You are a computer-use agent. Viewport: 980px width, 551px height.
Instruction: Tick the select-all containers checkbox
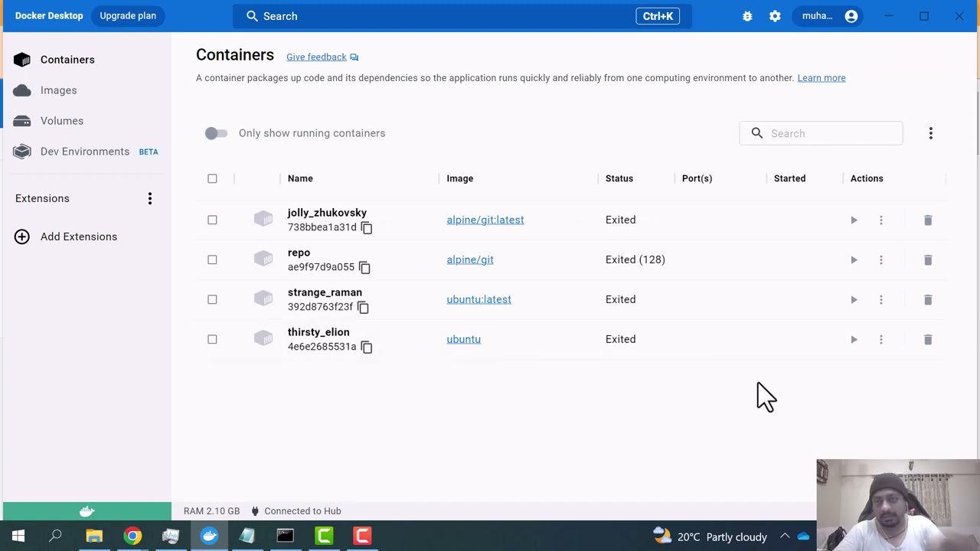(212, 178)
